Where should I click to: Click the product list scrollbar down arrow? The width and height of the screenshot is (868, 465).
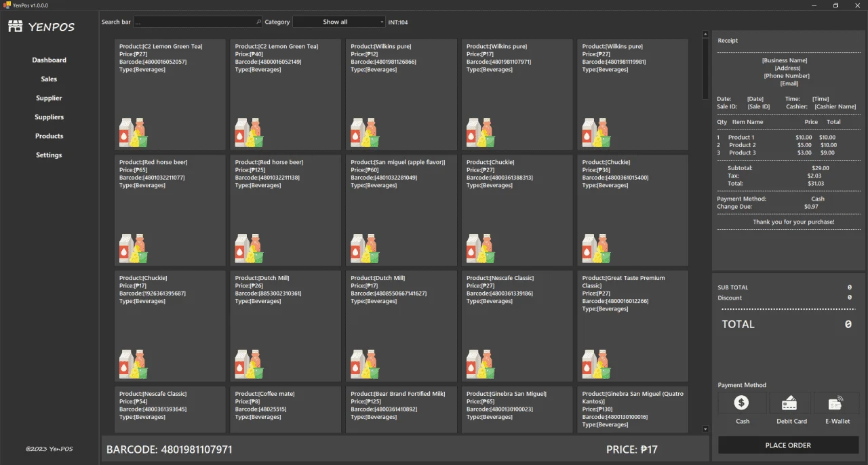click(x=705, y=429)
